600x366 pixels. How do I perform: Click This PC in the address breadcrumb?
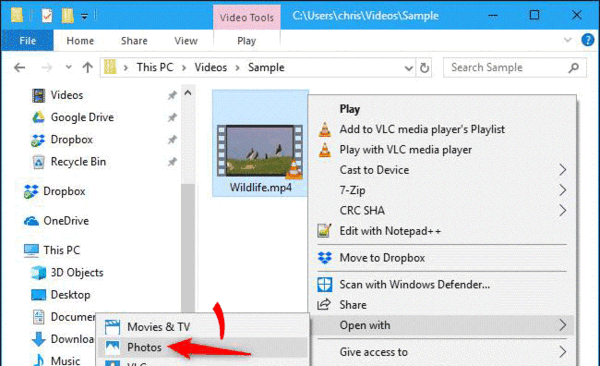155,67
